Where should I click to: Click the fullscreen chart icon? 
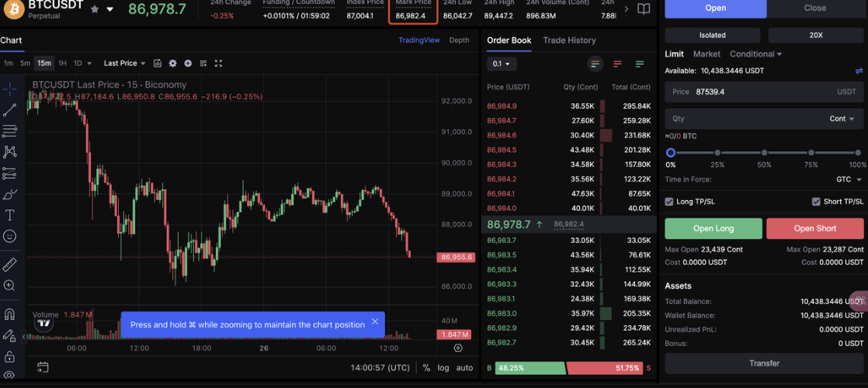(x=218, y=64)
